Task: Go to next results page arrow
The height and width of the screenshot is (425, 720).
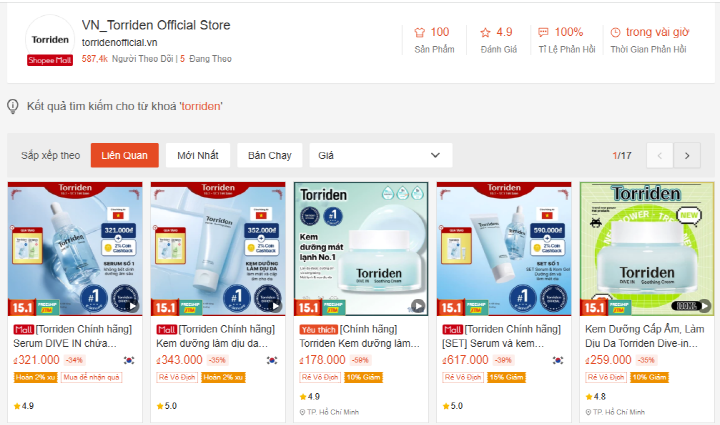Action: point(687,156)
